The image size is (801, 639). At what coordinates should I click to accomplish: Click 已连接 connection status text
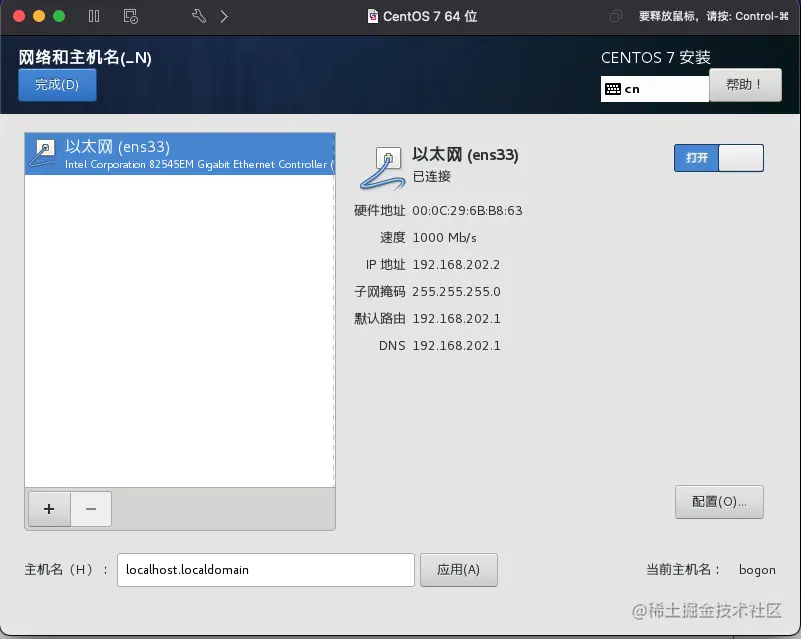click(x=432, y=177)
